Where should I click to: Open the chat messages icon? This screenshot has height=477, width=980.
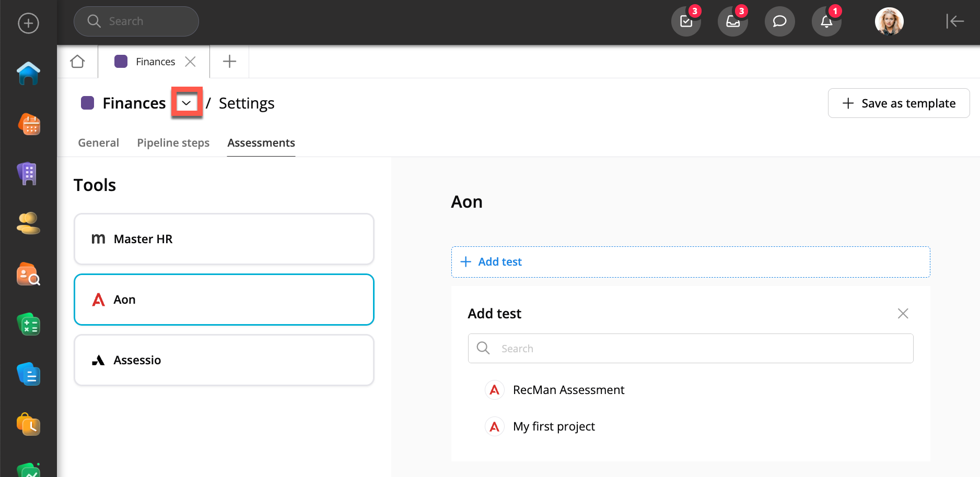coord(779,21)
